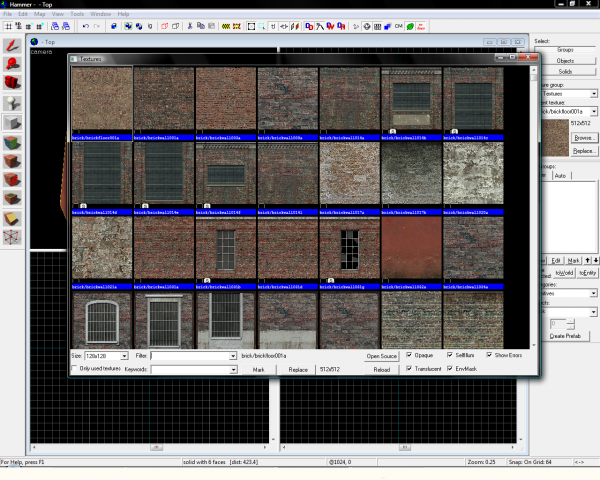The width and height of the screenshot is (600, 480).
Task: Click the 'CM' collision models icon
Action: [399, 26]
